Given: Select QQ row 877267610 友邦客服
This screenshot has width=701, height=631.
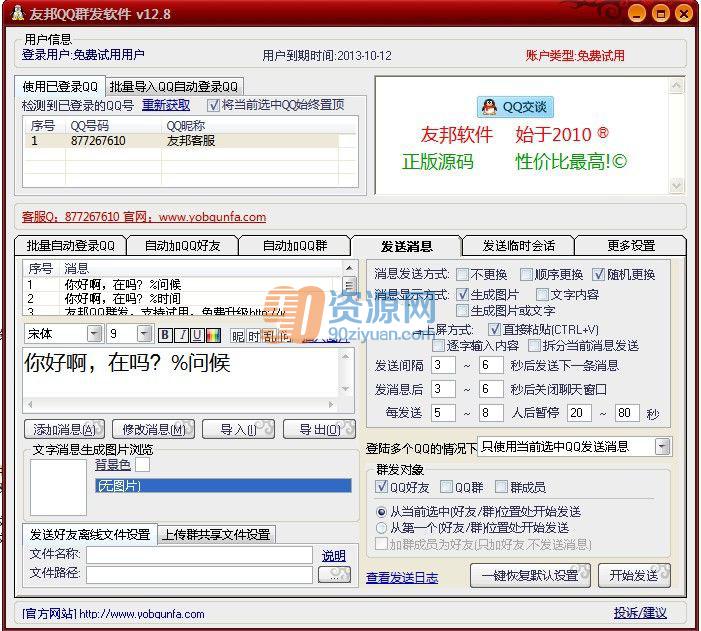Looking at the screenshot, I should point(181,141).
